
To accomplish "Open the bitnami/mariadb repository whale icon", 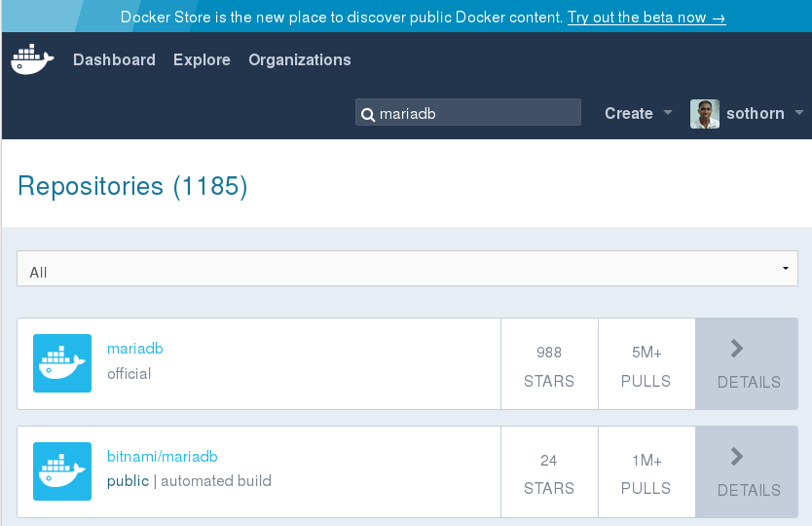I will (x=62, y=471).
